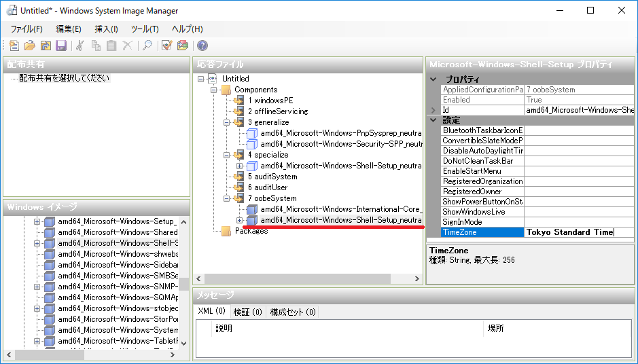The image size is (638, 364).
Task: Open the 挿入(I) menu
Action: point(106,29)
